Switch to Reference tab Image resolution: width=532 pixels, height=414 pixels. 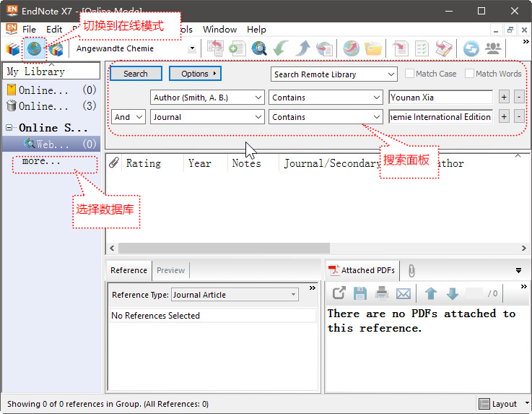click(129, 270)
